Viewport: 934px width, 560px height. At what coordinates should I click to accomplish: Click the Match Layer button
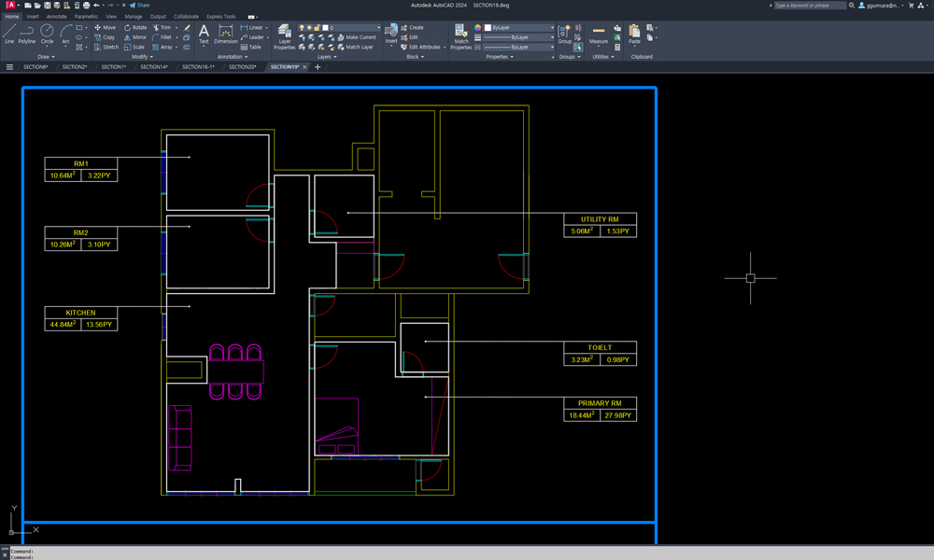(356, 47)
